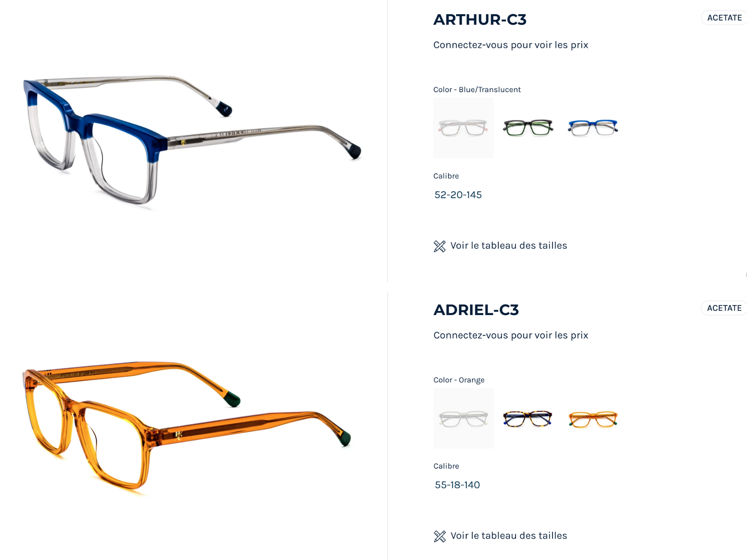Select the 55-18-140 calibre option
This screenshot has width=747, height=560.
[457, 485]
